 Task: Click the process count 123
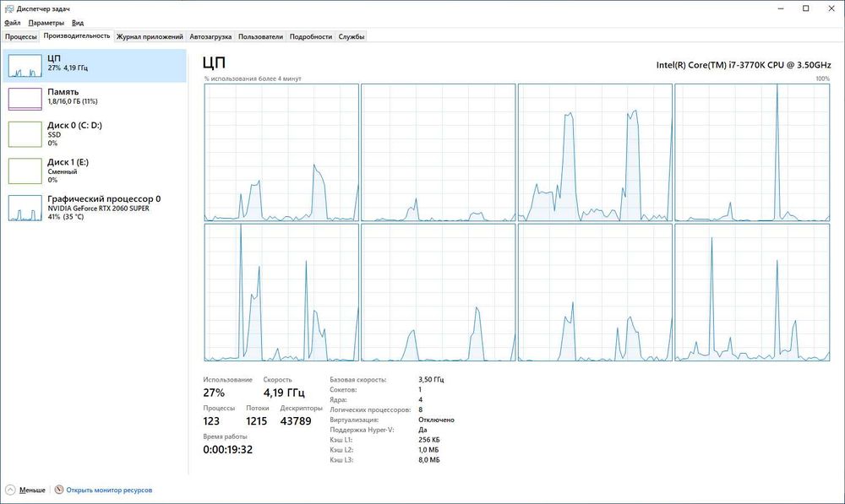(211, 421)
